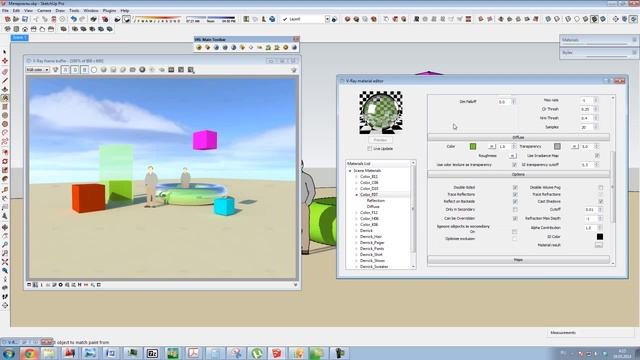Open the File menu
This screenshot has width=640, height=360.
pyautogui.click(x=5, y=11)
